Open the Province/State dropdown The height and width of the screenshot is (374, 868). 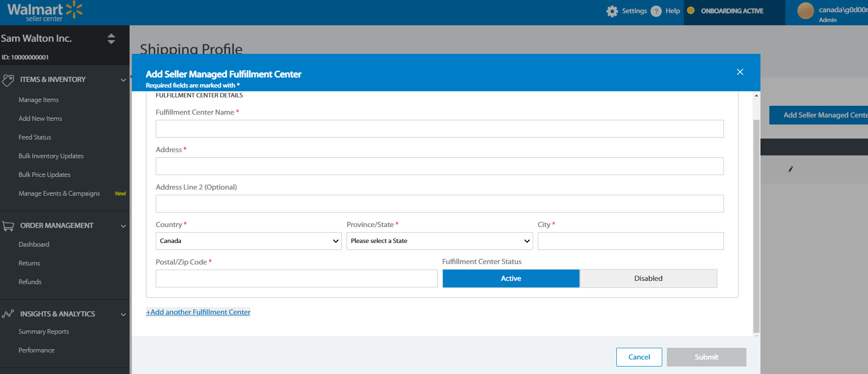(x=439, y=241)
